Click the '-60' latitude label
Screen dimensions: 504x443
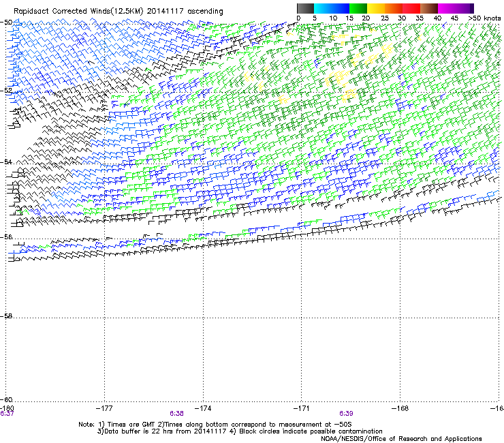pos(6,399)
